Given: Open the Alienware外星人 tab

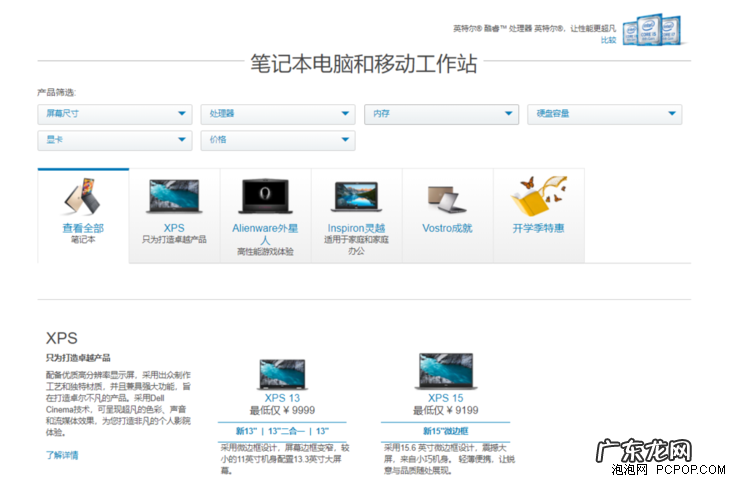Looking at the screenshot, I should click(265, 216).
